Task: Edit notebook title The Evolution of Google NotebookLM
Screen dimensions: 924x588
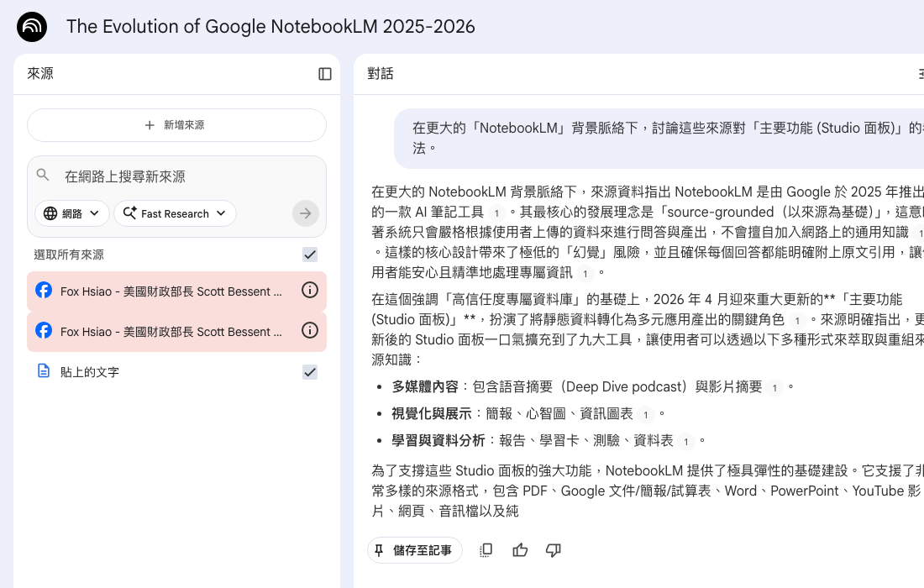Action: click(x=270, y=27)
